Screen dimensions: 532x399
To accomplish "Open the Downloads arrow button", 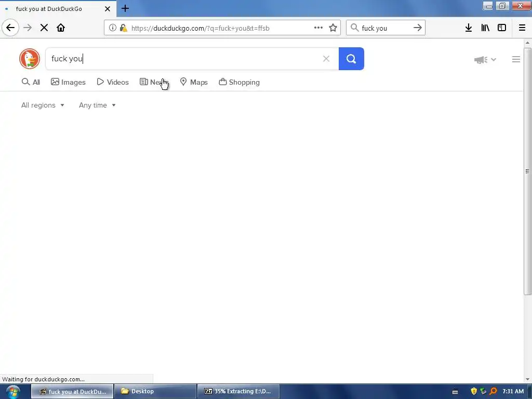I will [469, 28].
